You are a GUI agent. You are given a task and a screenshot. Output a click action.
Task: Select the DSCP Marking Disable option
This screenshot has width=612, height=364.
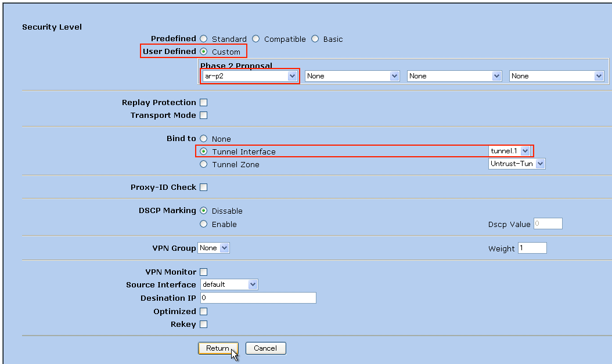(203, 211)
